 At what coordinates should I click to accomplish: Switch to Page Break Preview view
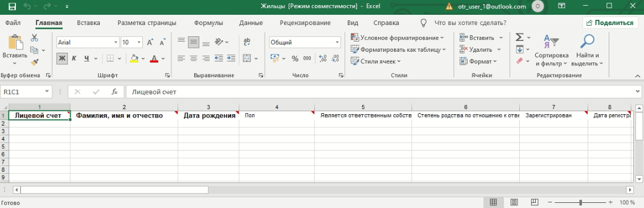coord(534,202)
